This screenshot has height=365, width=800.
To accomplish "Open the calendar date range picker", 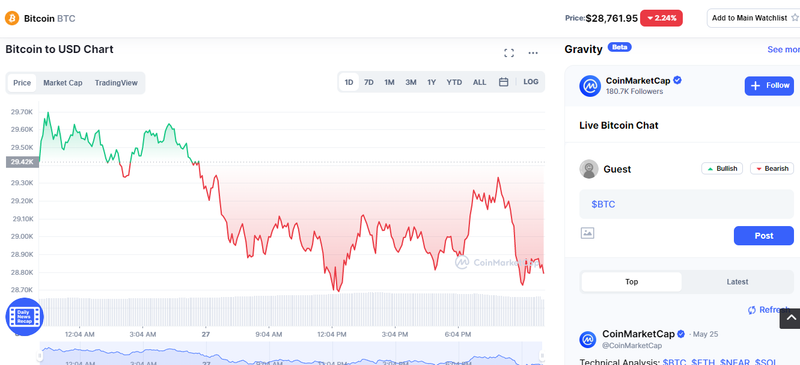I will (503, 82).
